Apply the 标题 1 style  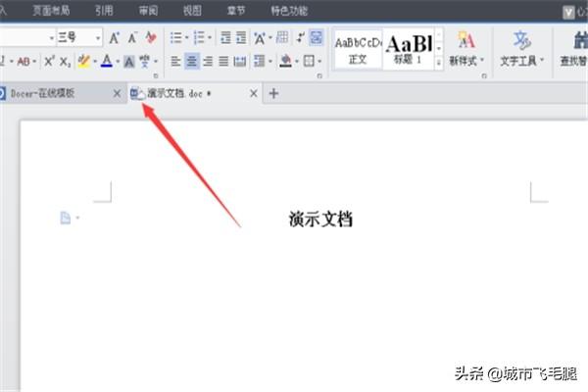point(409,49)
